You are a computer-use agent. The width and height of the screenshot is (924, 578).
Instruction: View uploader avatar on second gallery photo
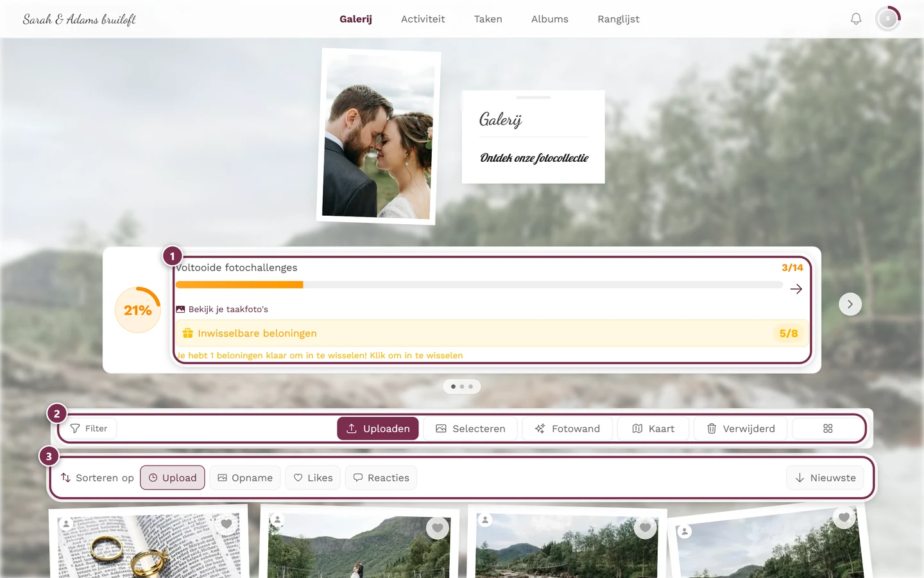coord(277,520)
